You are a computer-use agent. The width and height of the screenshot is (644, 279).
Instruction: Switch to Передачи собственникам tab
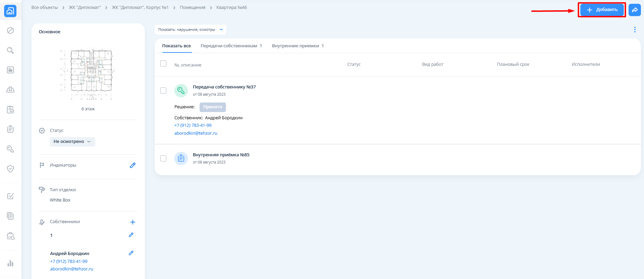point(231,46)
